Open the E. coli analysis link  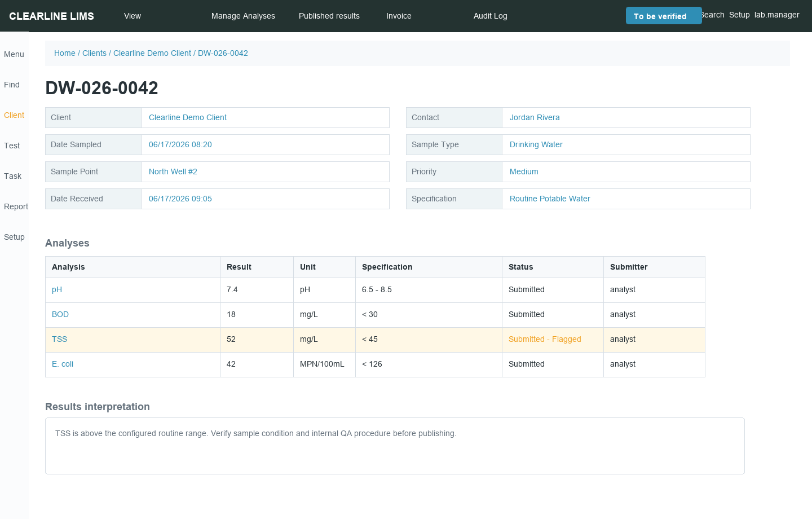(63, 364)
